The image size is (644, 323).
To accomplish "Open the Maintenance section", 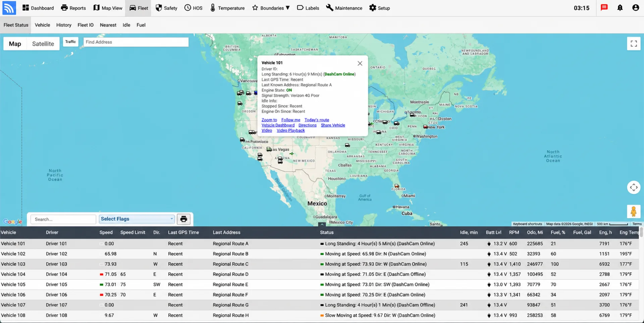I will pos(344,8).
